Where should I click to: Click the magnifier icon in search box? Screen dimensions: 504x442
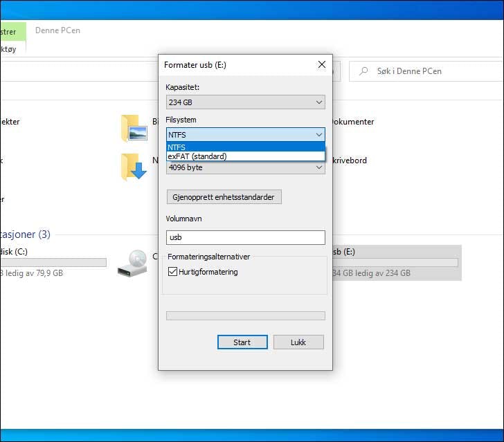363,71
